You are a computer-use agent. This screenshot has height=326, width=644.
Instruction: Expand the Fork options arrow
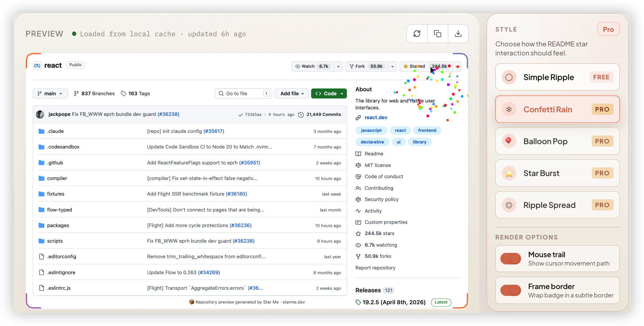392,67
